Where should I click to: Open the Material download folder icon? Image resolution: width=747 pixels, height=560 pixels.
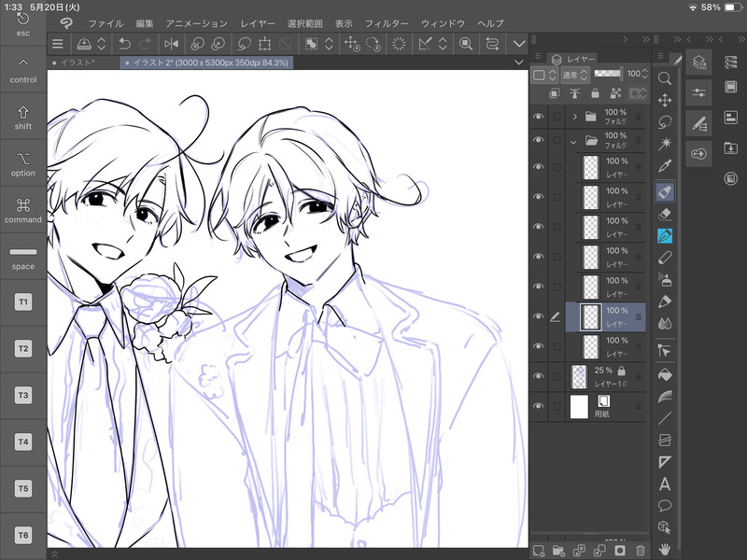coord(731,148)
